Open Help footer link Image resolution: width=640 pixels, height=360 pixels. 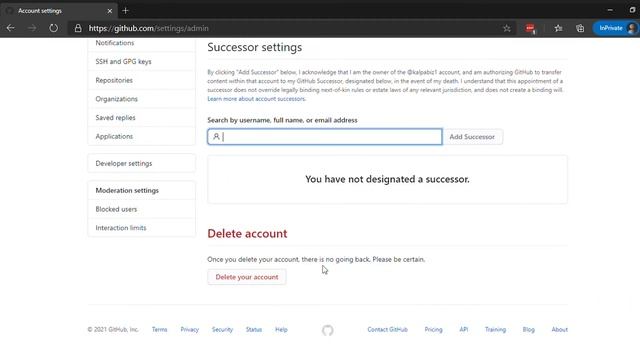click(281, 329)
